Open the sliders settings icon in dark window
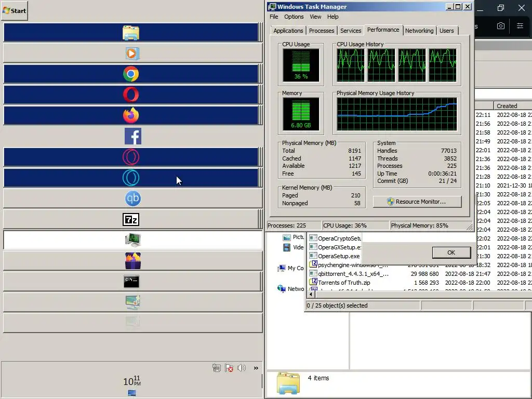Screen dimensions: 532x399 [x=520, y=26]
